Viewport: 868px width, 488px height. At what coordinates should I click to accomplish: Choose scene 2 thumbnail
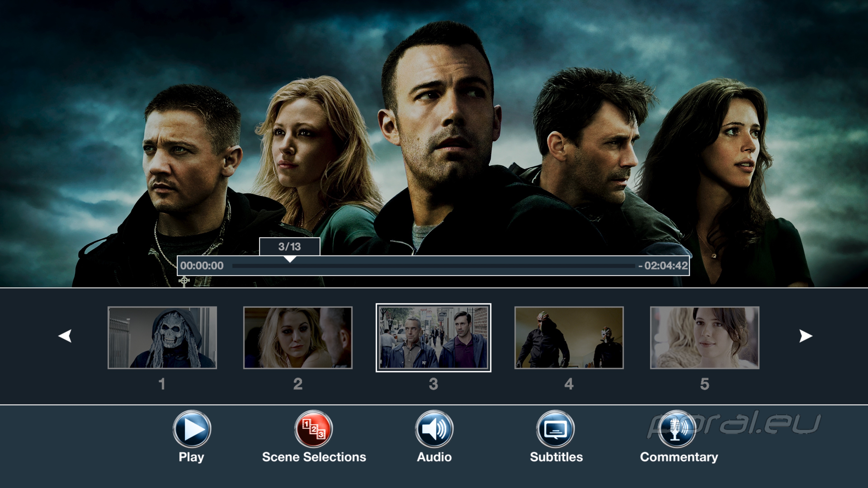298,338
